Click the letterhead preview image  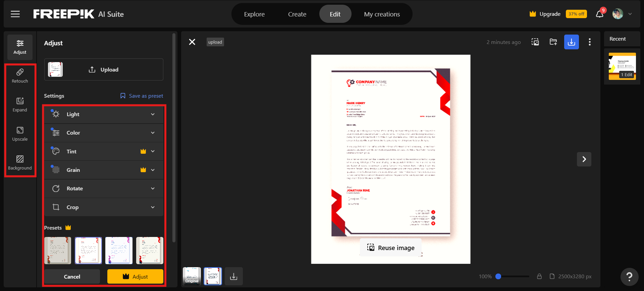[391, 159]
